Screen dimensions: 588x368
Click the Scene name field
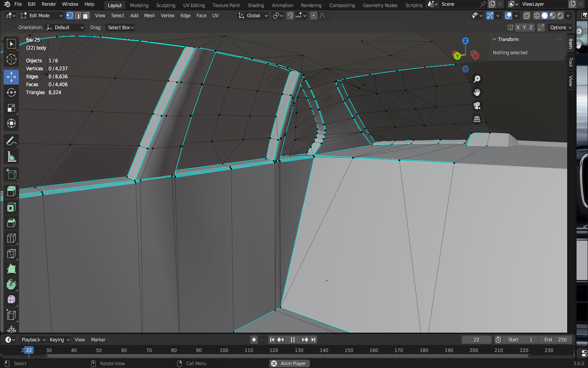460,4
